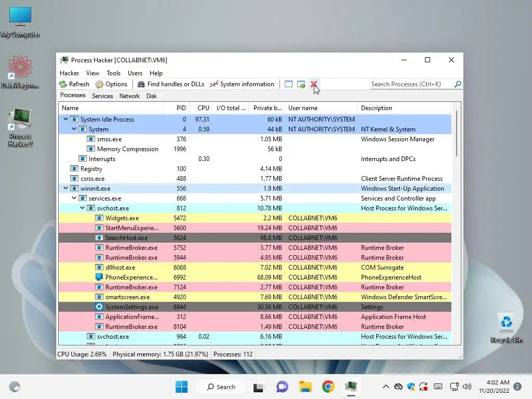The width and height of the screenshot is (532, 399).
Task: Click the CPU Usage status bar entry
Action: [x=82, y=354]
